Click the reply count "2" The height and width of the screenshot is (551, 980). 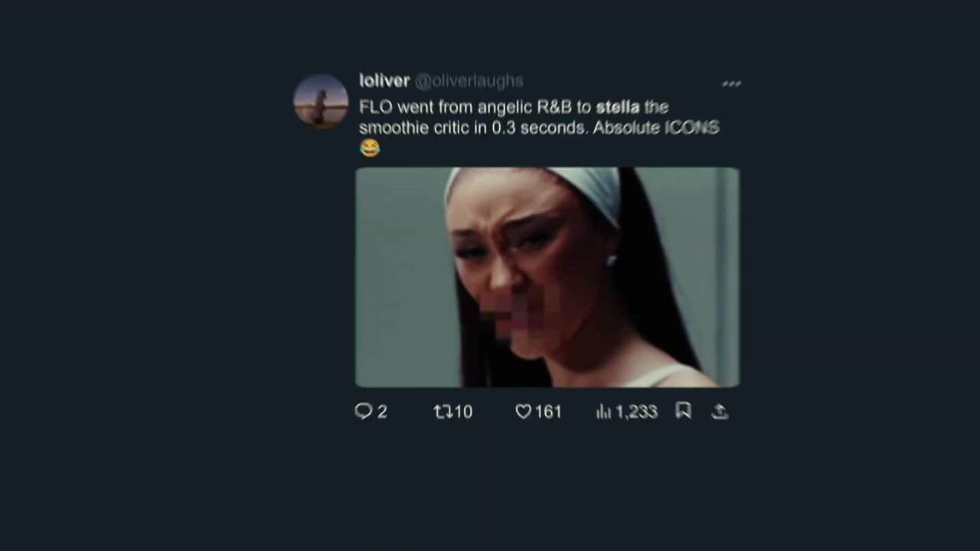point(382,412)
